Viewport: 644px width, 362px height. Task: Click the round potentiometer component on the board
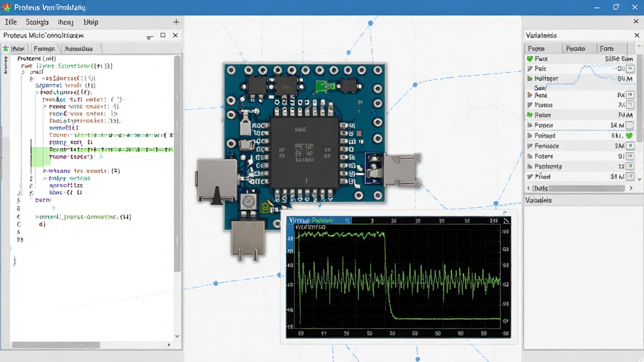coord(248,202)
